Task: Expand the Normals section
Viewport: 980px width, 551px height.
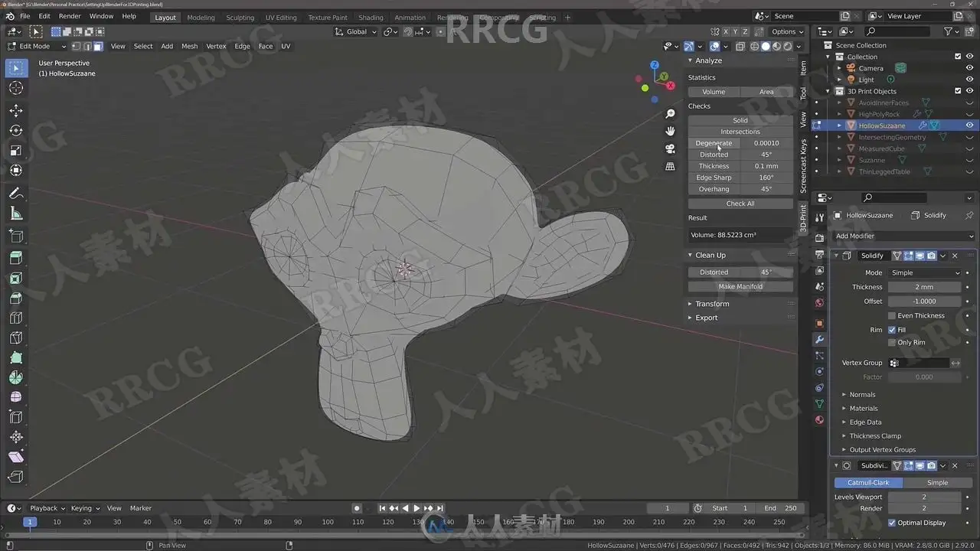Action: click(x=862, y=395)
